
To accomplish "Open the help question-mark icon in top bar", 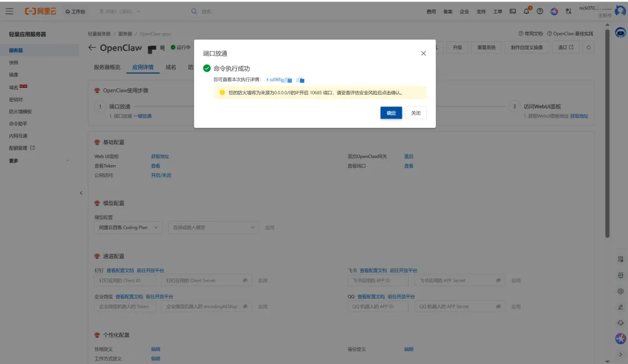I will 540,11.
